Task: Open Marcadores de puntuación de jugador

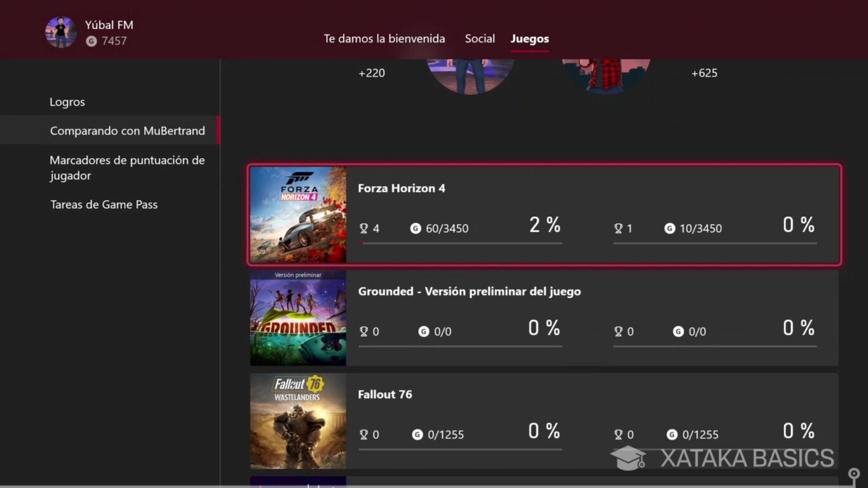Action: pos(127,168)
